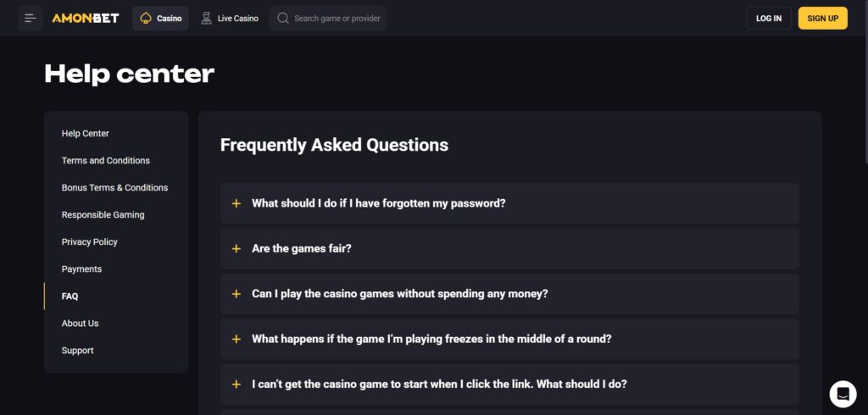This screenshot has width=868, height=415.
Task: Expand the game freezes mid-round question
Action: pos(431,339)
